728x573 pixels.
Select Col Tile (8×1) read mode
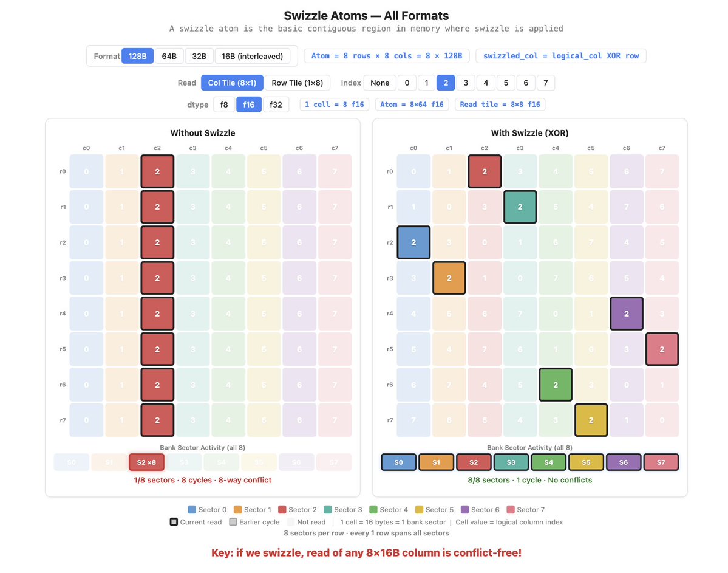[232, 83]
